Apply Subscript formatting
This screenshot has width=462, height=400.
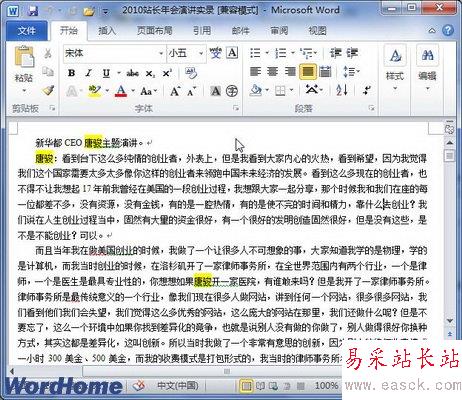click(x=150, y=73)
